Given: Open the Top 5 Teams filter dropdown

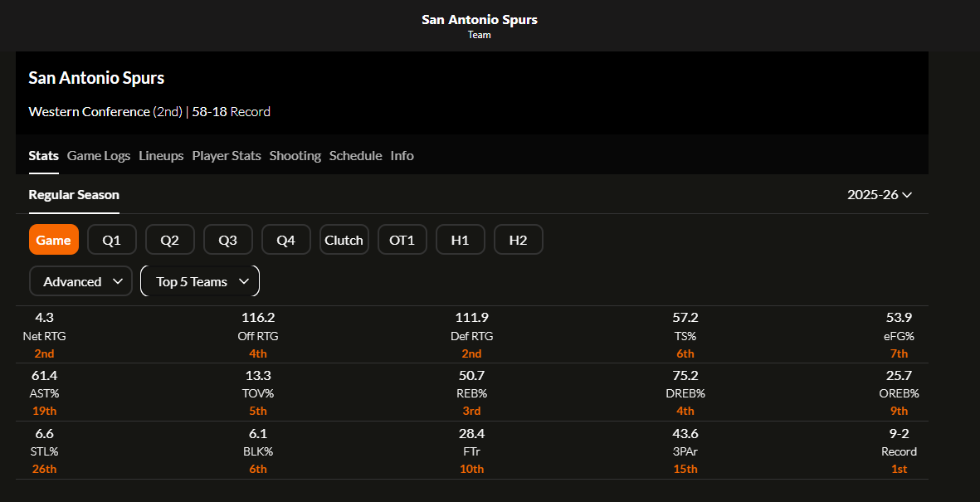Looking at the screenshot, I should tap(200, 281).
